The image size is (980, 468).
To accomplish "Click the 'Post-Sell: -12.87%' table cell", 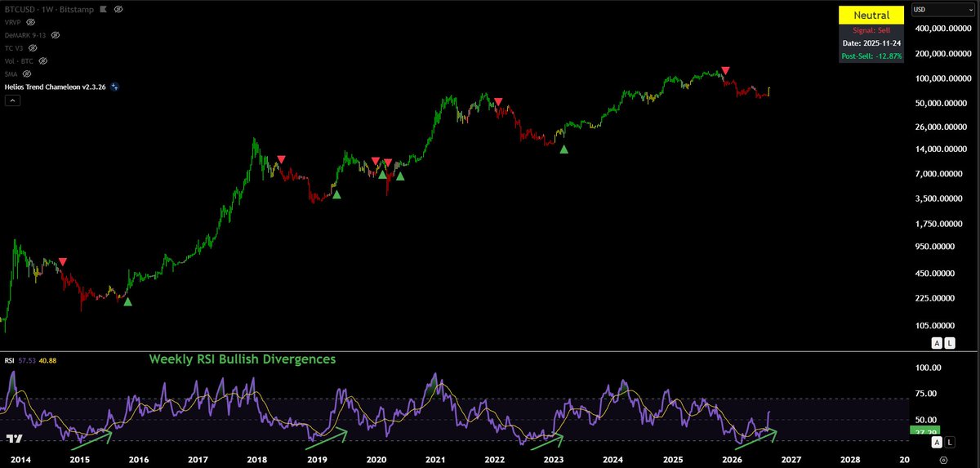I will tap(871, 56).
